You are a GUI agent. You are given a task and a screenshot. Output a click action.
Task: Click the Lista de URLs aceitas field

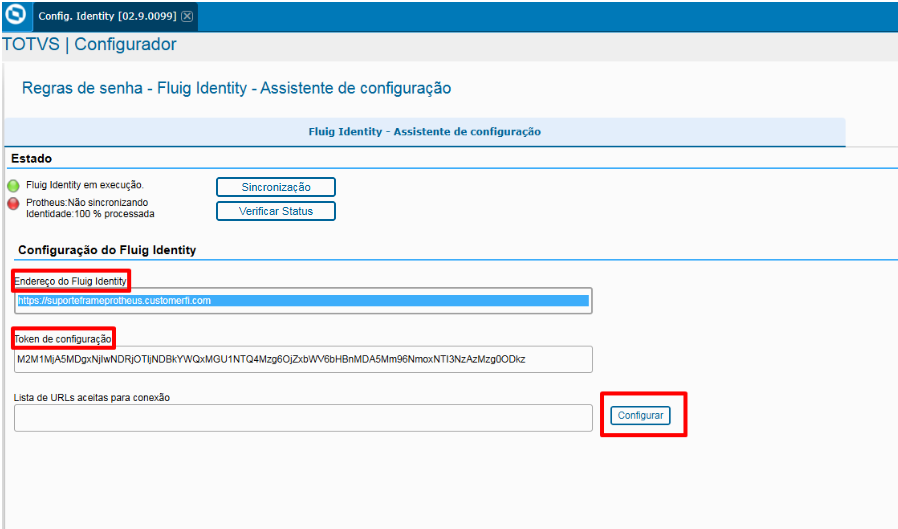point(303,418)
